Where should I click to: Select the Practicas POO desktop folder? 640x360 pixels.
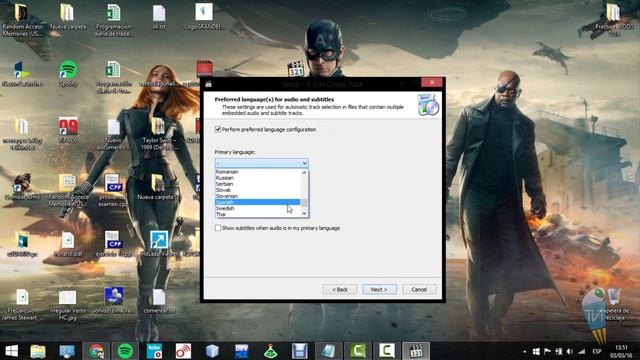613,19
